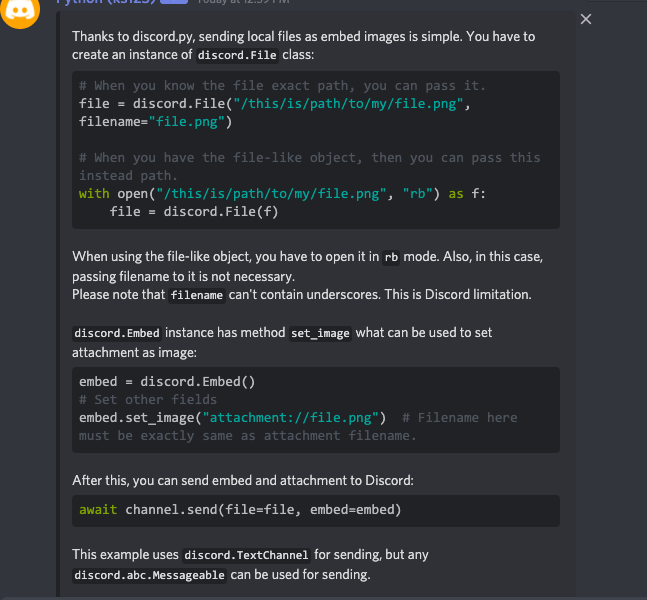
Task: Click the inline code 'discord.abc.Messageable'
Action: click(x=149, y=575)
